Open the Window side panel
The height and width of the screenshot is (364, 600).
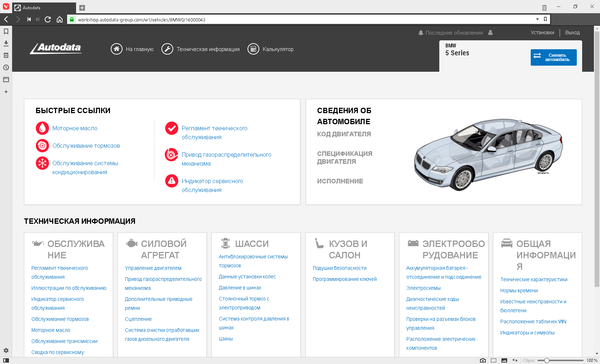(6, 80)
